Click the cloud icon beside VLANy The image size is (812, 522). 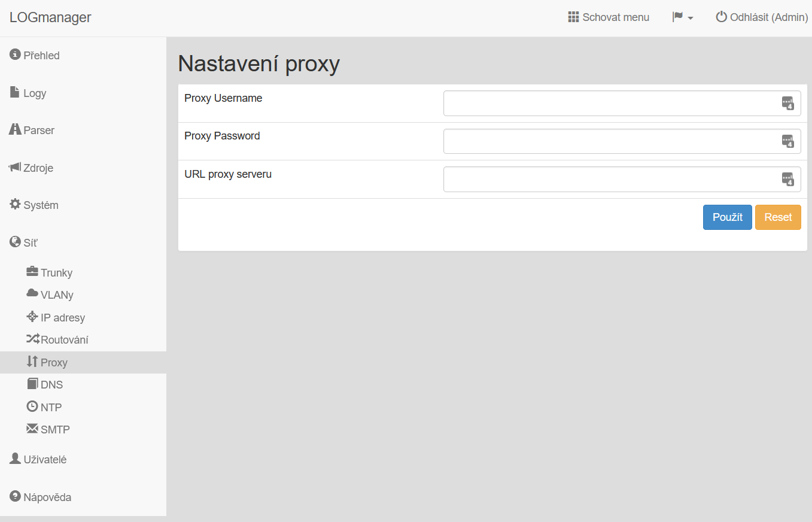point(32,293)
